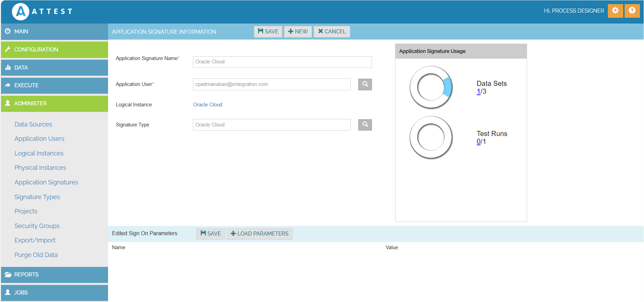Open the Data Sets count link

(x=479, y=91)
